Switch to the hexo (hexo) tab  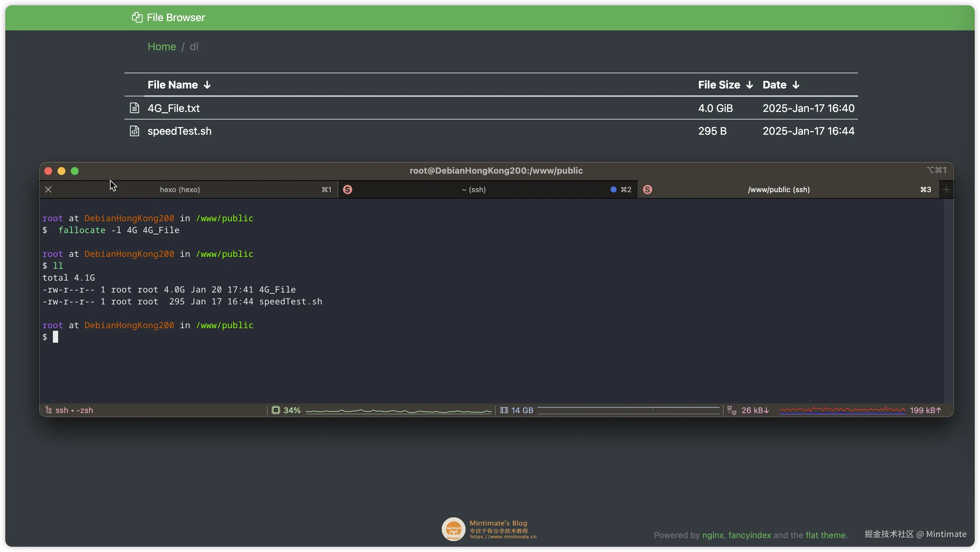coord(179,190)
